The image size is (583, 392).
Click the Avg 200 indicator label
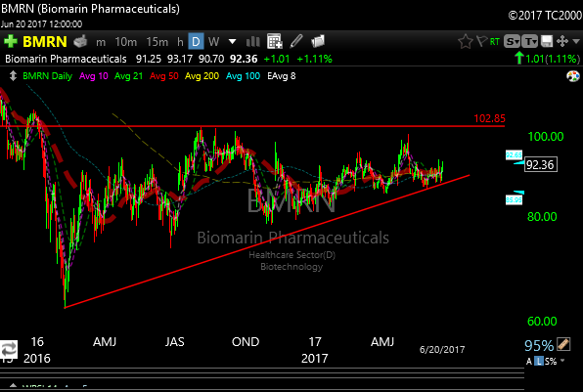point(202,76)
